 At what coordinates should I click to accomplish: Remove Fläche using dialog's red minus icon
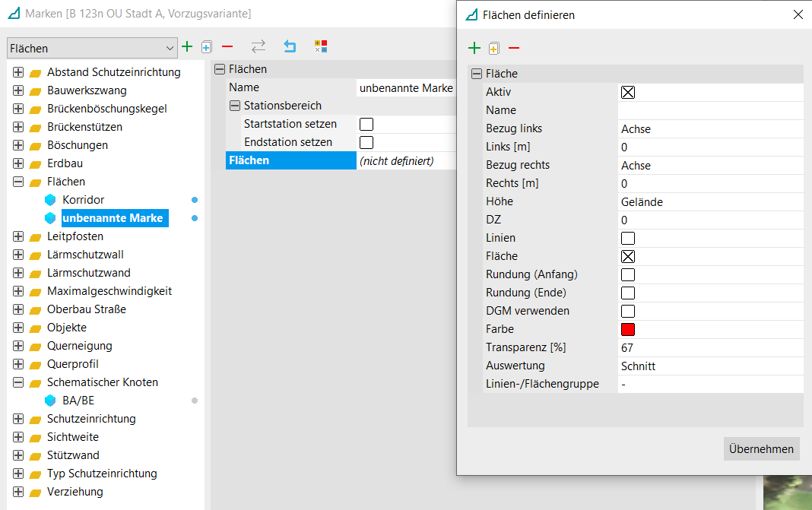[x=514, y=49]
